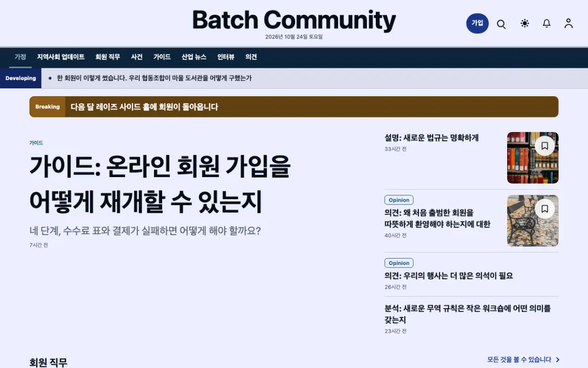Click the chevron arrow next to 모든 것을 볼 수 있습니다

click(558, 360)
